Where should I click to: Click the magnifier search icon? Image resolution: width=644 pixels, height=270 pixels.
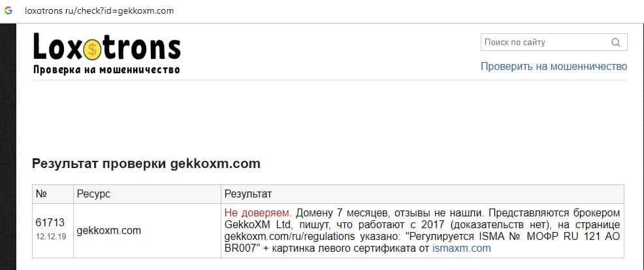615,43
